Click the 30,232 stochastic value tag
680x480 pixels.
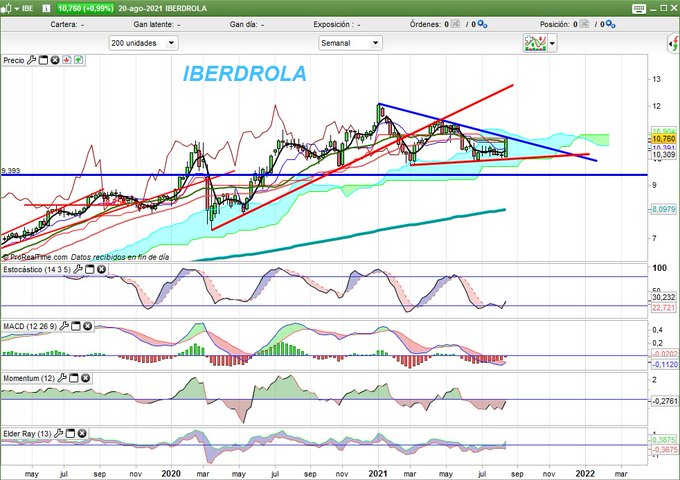[664, 297]
